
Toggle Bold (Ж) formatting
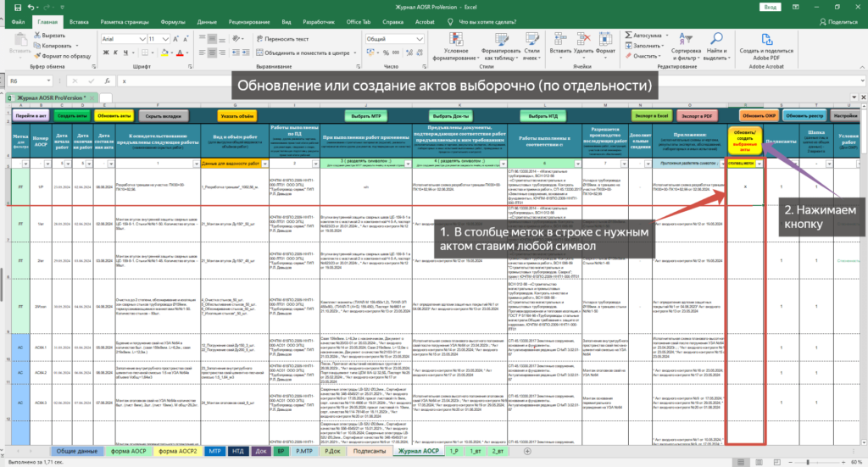[106, 53]
